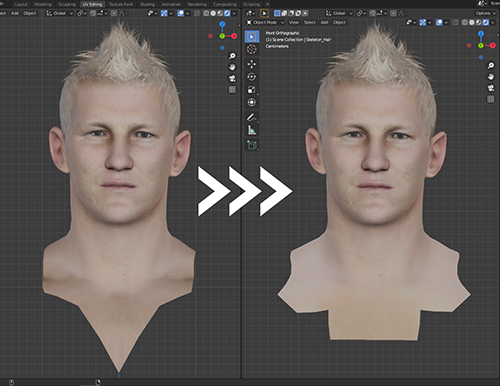Open the left Global orientation dropdown
The image size is (500, 386).
tap(60, 13)
